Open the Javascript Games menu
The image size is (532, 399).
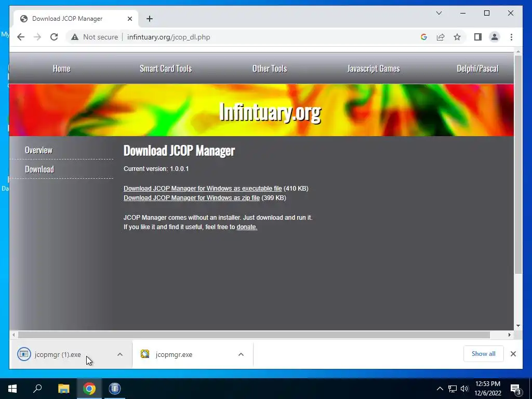[x=374, y=69]
